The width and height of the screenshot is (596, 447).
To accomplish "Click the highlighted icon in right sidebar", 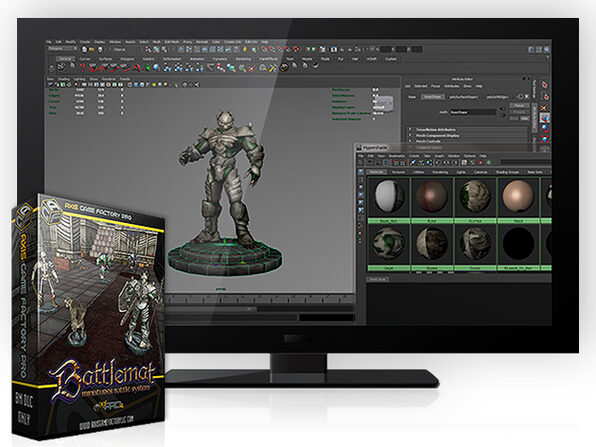I will [545, 118].
